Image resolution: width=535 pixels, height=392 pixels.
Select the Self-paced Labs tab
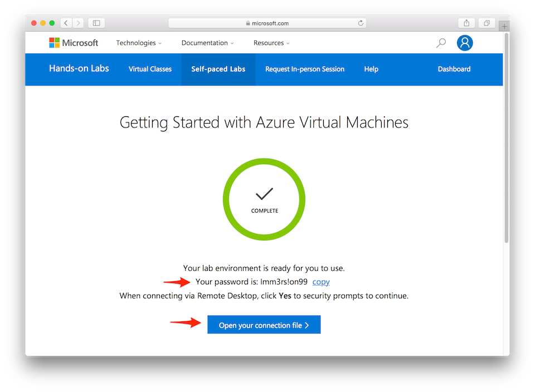(x=218, y=69)
